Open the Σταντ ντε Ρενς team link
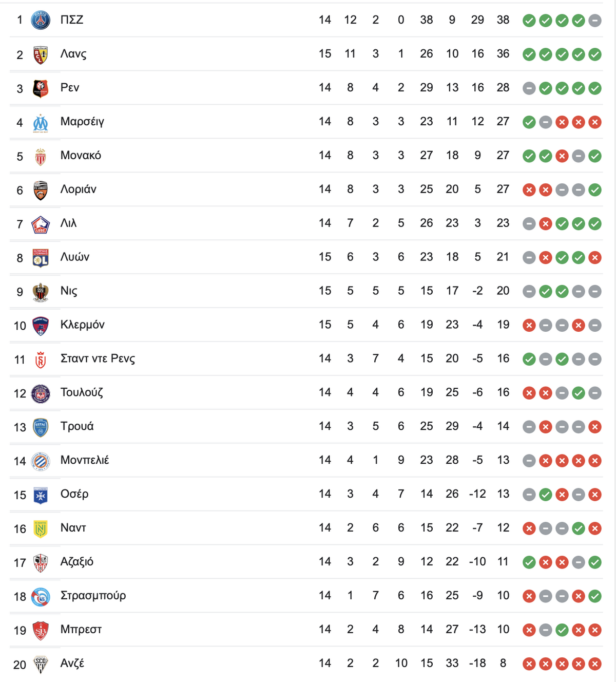This screenshot has height=682, width=616. coord(98,358)
